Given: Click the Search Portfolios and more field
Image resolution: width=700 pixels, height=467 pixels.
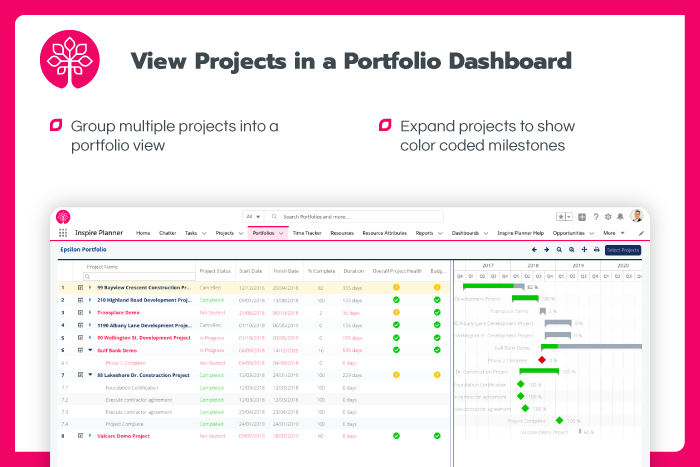Looking at the screenshot, I should coord(354,217).
